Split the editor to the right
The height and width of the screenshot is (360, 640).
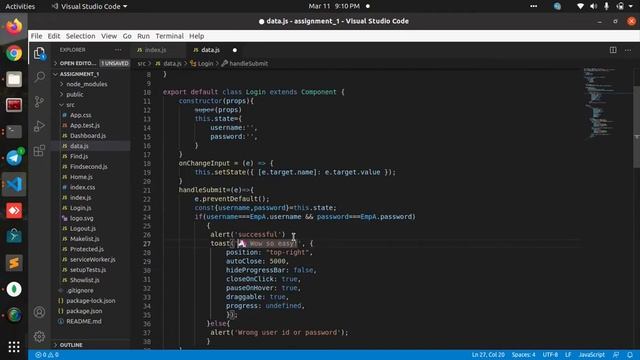click(613, 50)
